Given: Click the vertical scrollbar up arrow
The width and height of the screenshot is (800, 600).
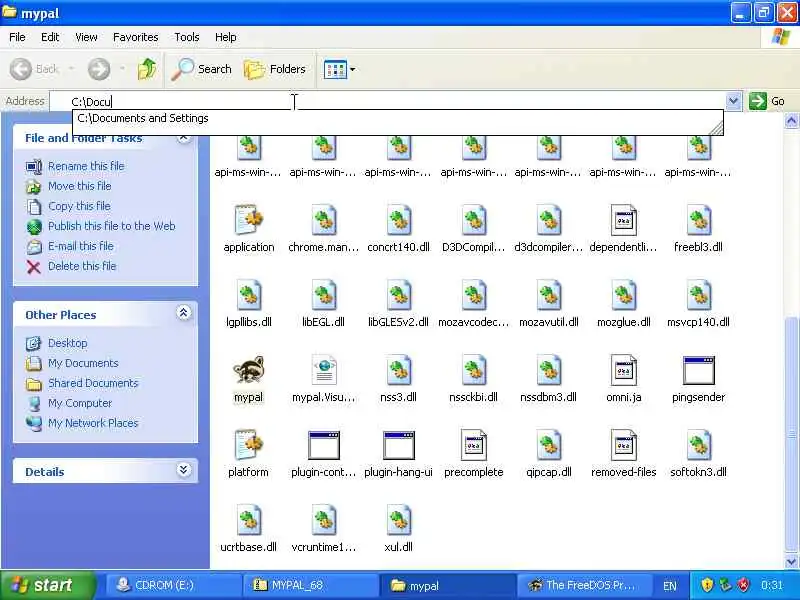Looking at the screenshot, I should 791,120.
